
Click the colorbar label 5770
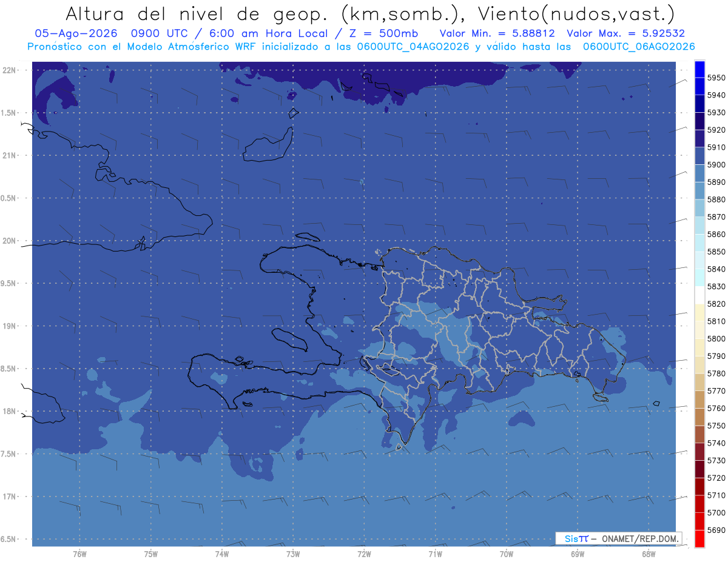pyautogui.click(x=716, y=390)
